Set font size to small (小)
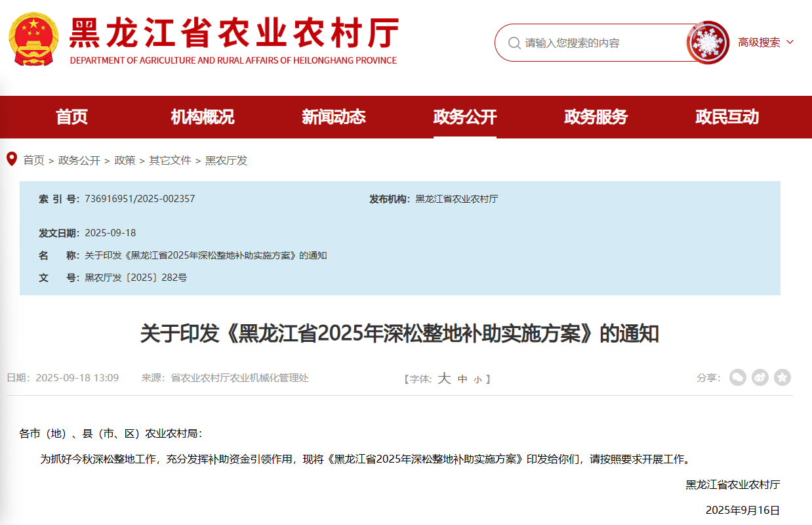The height and width of the screenshot is (525, 812). tap(477, 379)
